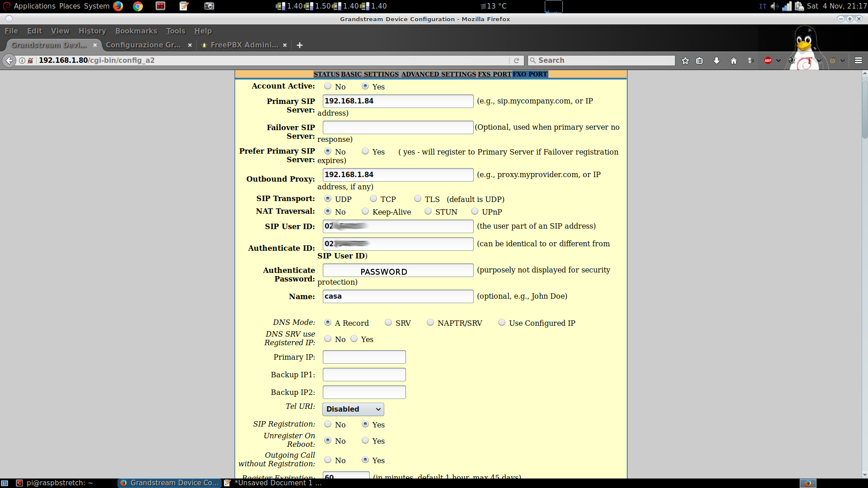Go to the FXS PORT link

(495, 74)
